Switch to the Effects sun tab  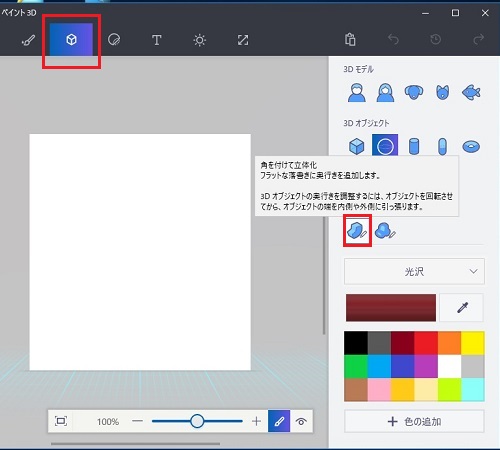tap(199, 40)
